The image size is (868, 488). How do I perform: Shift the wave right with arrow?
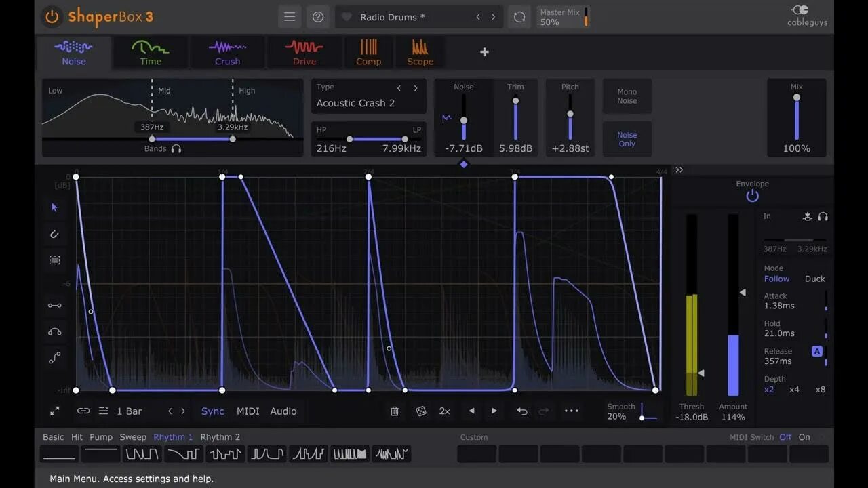[x=494, y=411]
